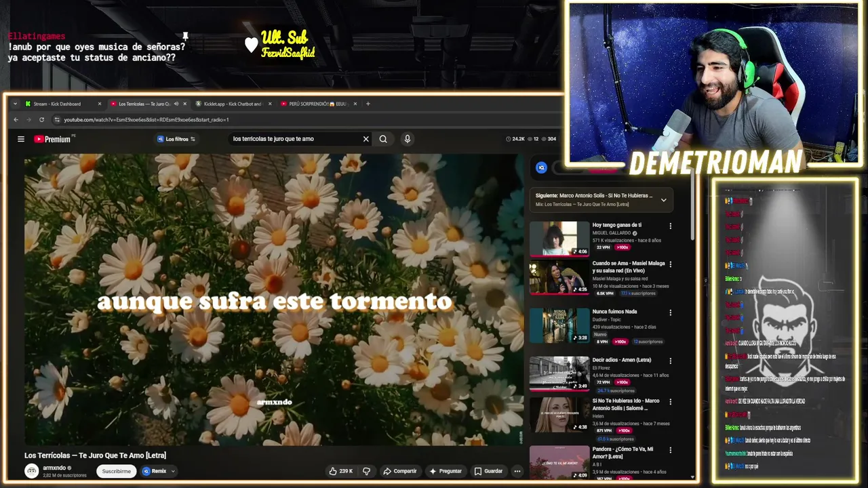This screenshot has height=488, width=868.
Task: Click the MIGUEL GALLARDO channel name
Action: (612, 233)
